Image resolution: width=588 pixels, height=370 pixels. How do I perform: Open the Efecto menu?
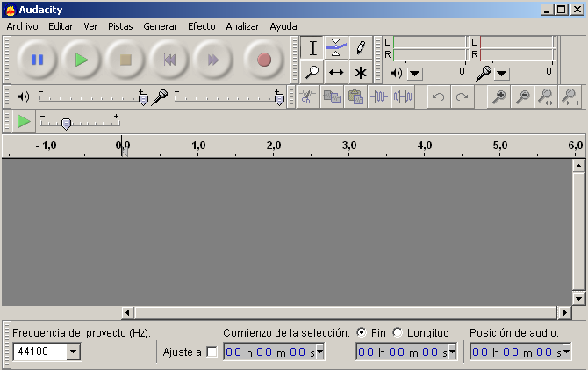tap(201, 26)
